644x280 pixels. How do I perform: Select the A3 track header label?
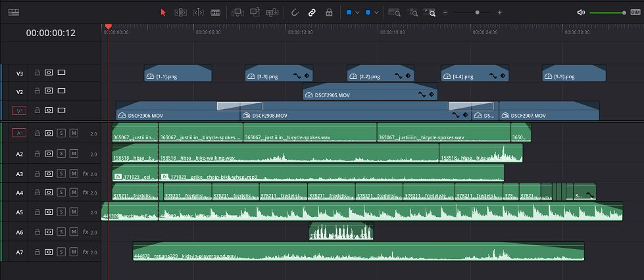19,174
